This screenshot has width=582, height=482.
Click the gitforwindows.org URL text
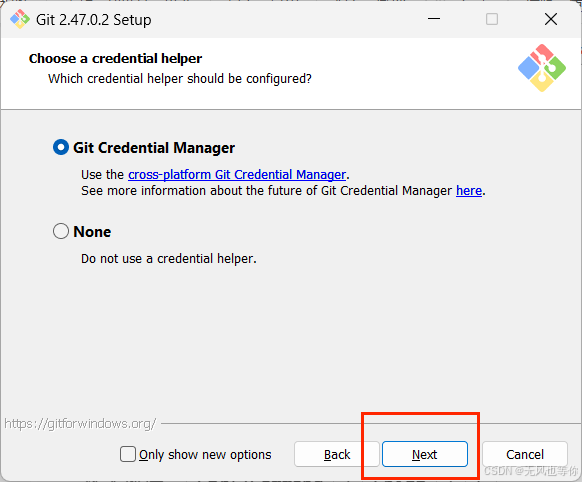[x=80, y=423]
